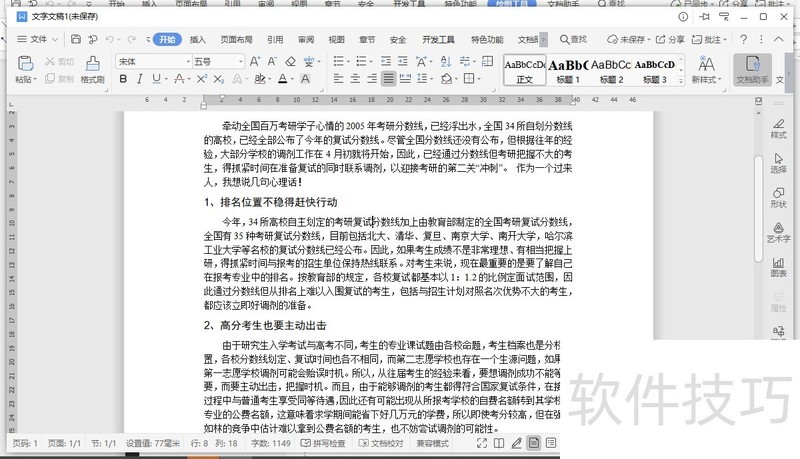Toggle justified alignment
The width and height of the screenshot is (800, 459).
389,79
